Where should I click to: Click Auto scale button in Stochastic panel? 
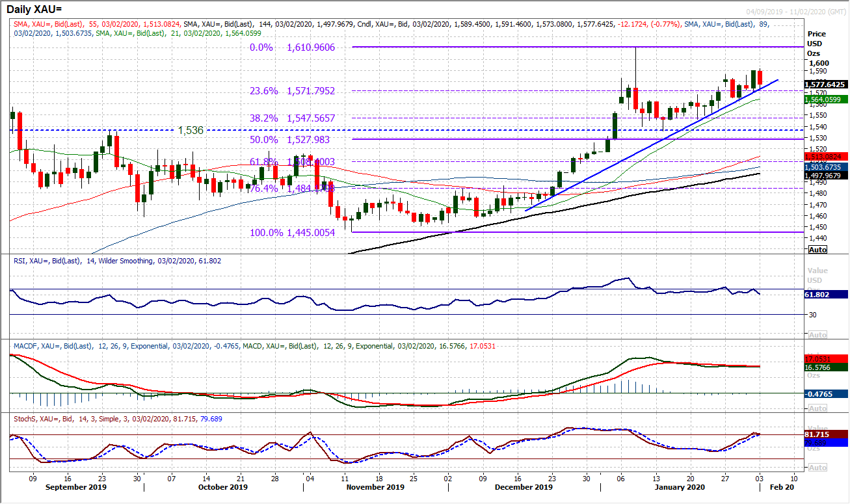point(817,468)
